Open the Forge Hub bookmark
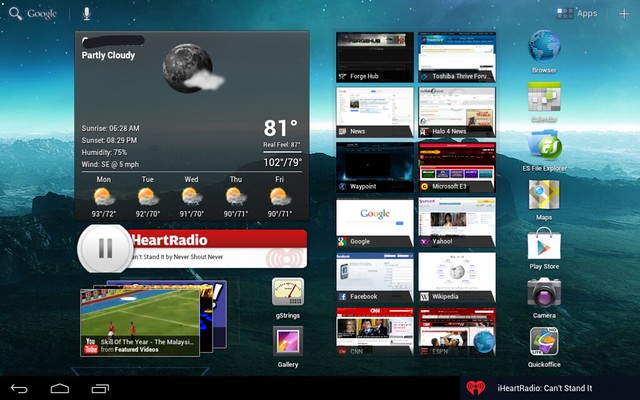Viewport: 640px width, 400px height. [x=375, y=57]
